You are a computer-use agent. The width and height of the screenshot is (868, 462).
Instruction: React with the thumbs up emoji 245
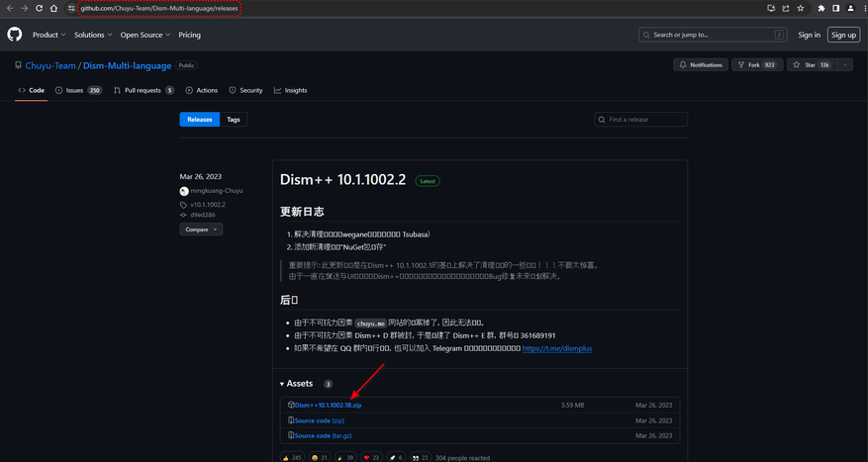292,458
